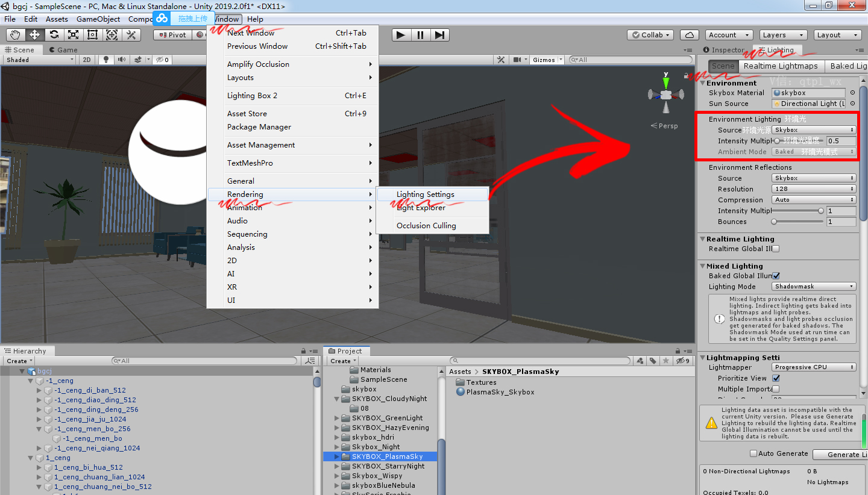Toggle scene lighting bulb icon
Screen dimensions: 868x495
[106, 60]
